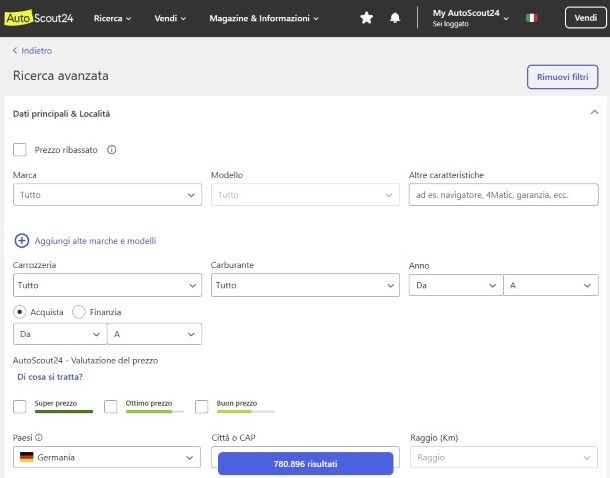Viewport: 610px width, 478px height.
Task: Click the Buon prezzo rating bar
Action: tap(246, 411)
